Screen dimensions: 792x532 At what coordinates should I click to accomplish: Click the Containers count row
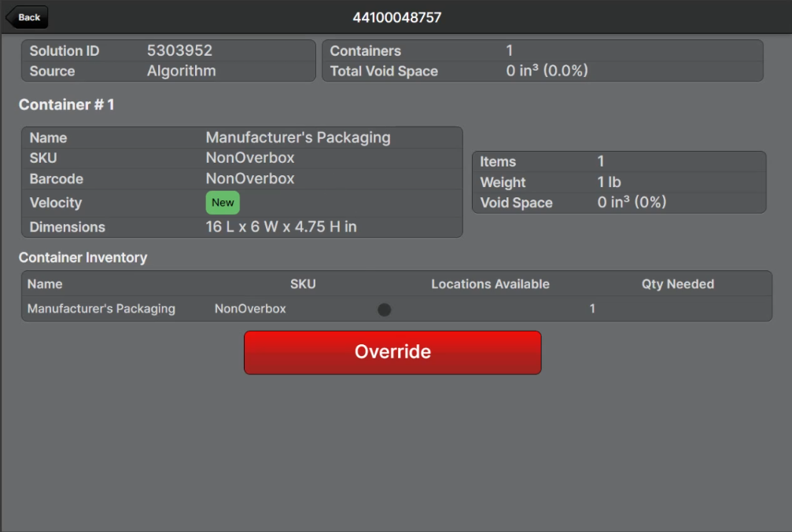[x=542, y=51]
